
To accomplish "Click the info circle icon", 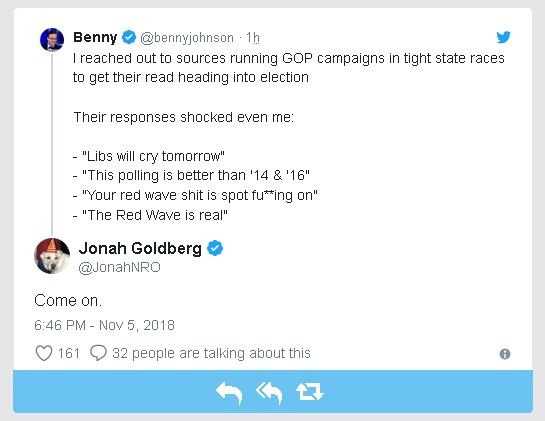I will coord(505,354).
